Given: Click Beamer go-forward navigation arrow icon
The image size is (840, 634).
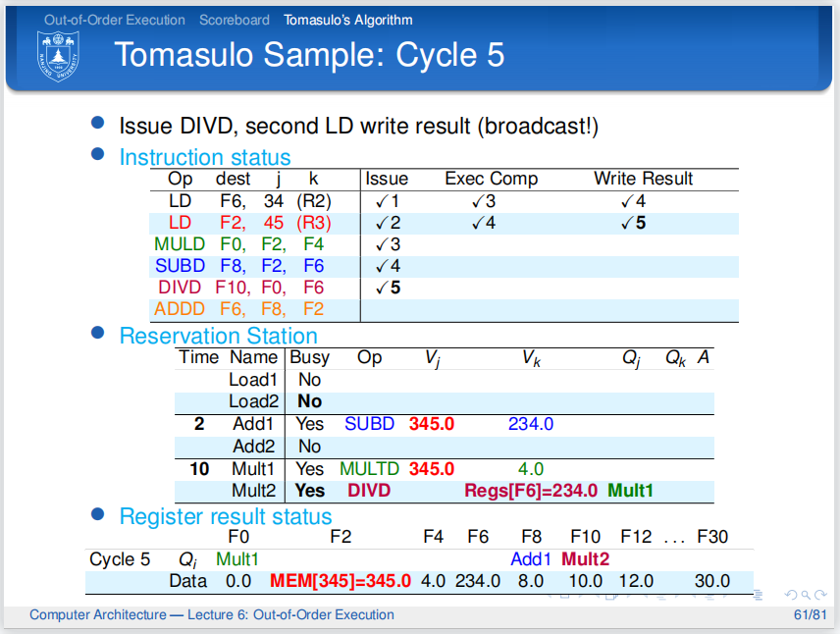Looking at the screenshot, I should point(820,595).
